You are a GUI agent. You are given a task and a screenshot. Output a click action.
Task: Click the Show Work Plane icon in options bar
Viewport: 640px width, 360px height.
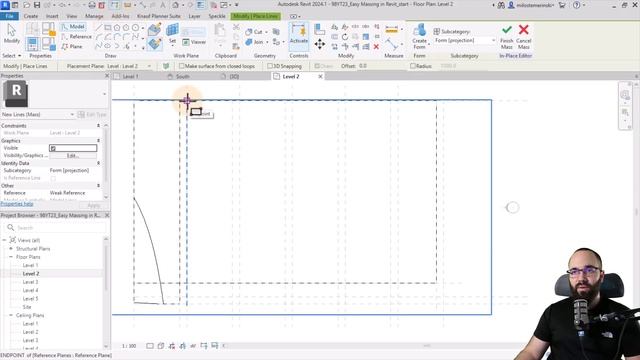coord(166,66)
